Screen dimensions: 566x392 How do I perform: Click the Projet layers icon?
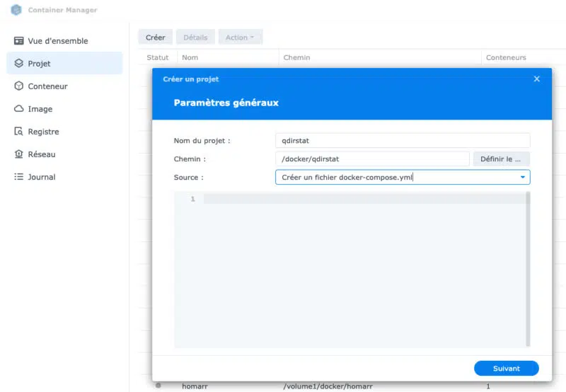pyautogui.click(x=19, y=63)
